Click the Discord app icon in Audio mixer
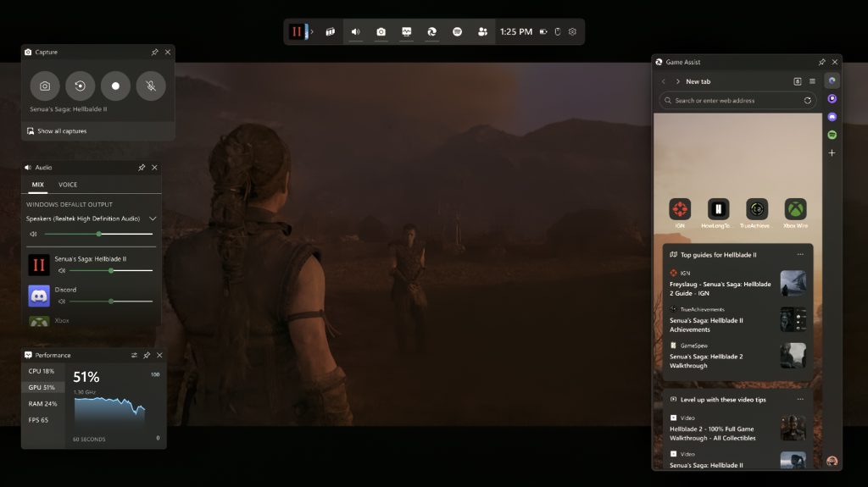 [39, 296]
